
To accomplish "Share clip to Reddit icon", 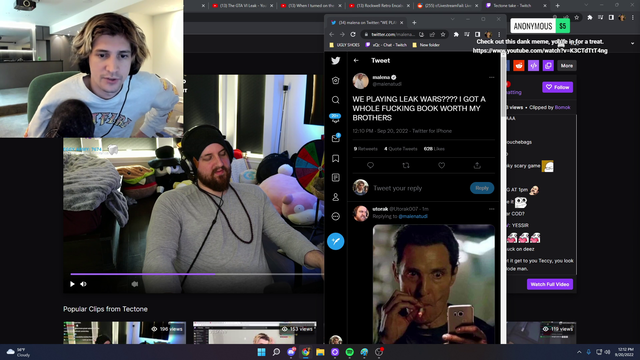I will [x=519, y=66].
